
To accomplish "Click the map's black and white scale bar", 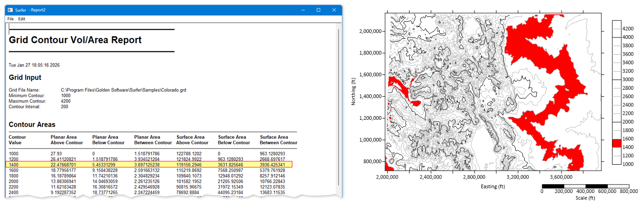I will [585, 186].
